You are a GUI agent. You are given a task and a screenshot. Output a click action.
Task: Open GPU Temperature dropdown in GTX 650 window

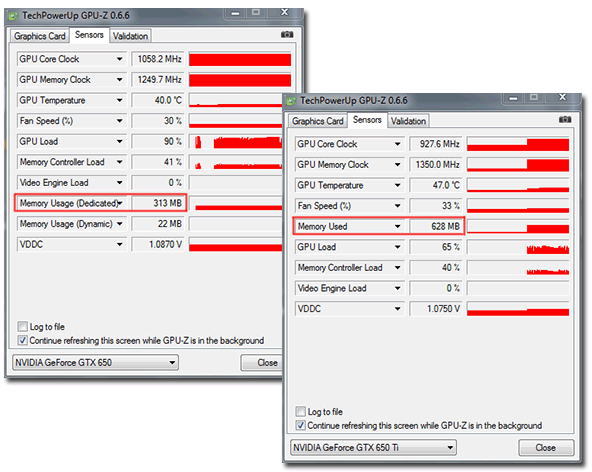(x=119, y=100)
